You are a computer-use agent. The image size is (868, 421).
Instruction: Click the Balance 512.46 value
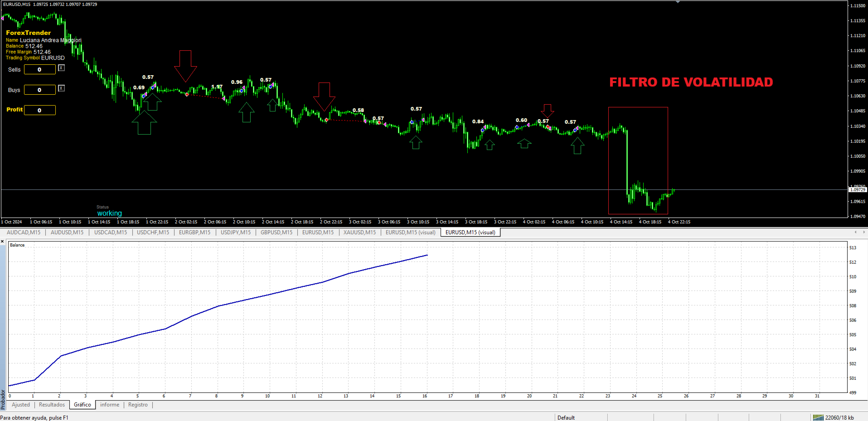34,46
